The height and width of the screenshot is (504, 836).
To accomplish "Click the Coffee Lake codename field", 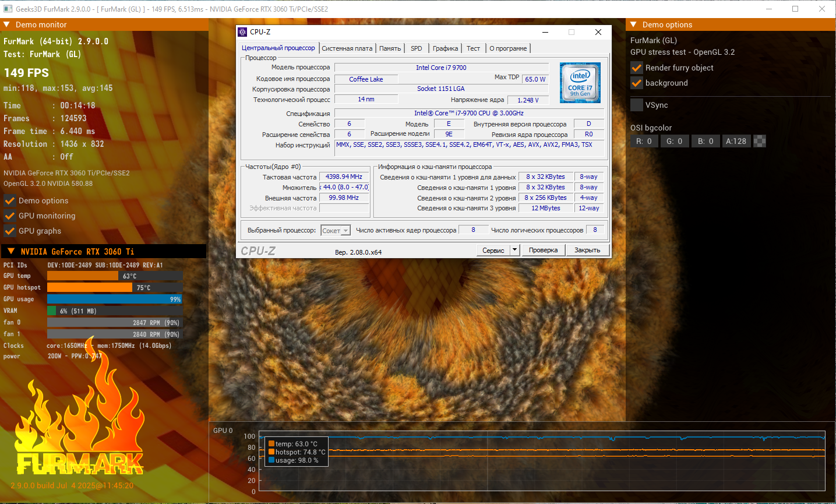I will click(x=366, y=79).
